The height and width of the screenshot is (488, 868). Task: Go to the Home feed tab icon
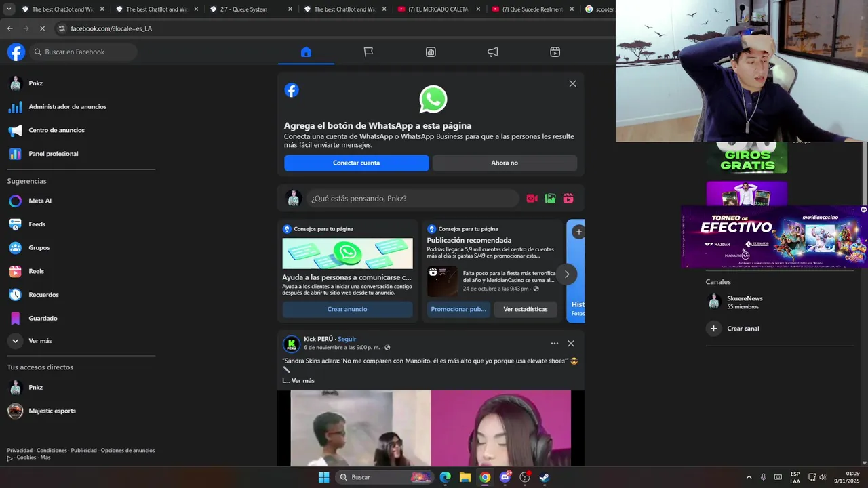pyautogui.click(x=306, y=52)
